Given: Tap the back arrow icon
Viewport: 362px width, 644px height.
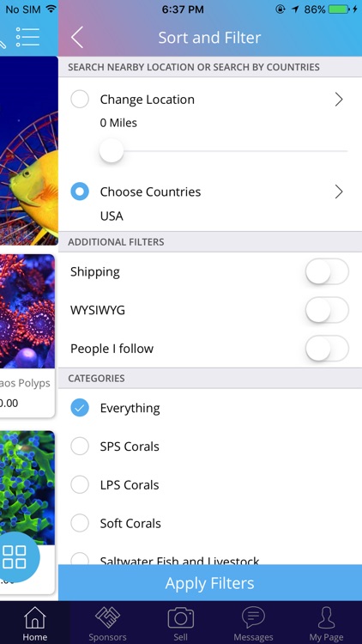Looking at the screenshot, I should tap(77, 38).
